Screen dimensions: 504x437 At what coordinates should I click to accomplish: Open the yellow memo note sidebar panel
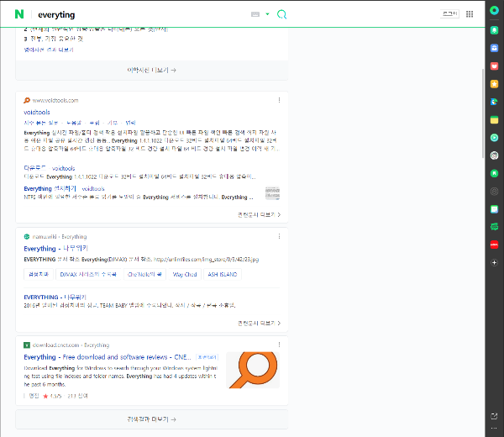(x=495, y=120)
